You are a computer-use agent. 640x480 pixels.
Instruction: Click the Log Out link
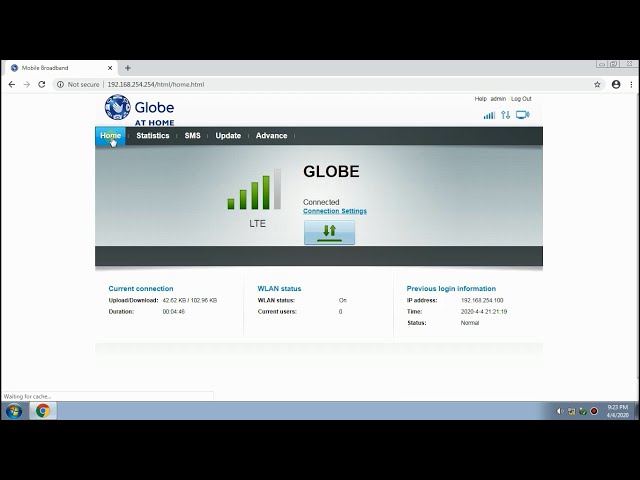coord(521,99)
